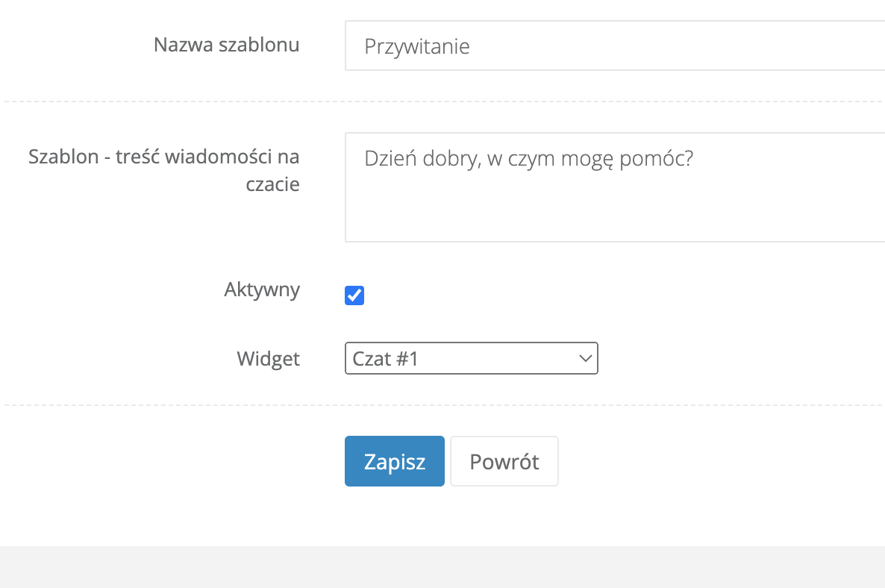
Task: Save the template with Zapisz
Action: click(x=394, y=461)
